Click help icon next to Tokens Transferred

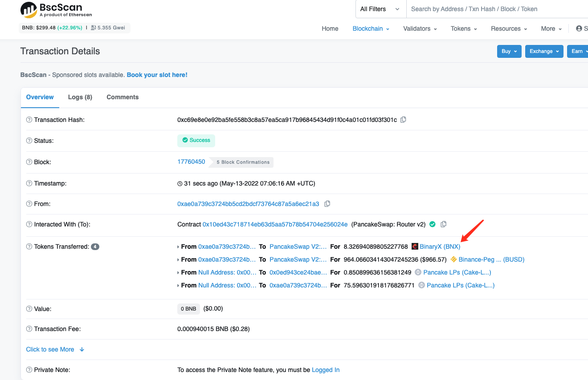pos(29,247)
